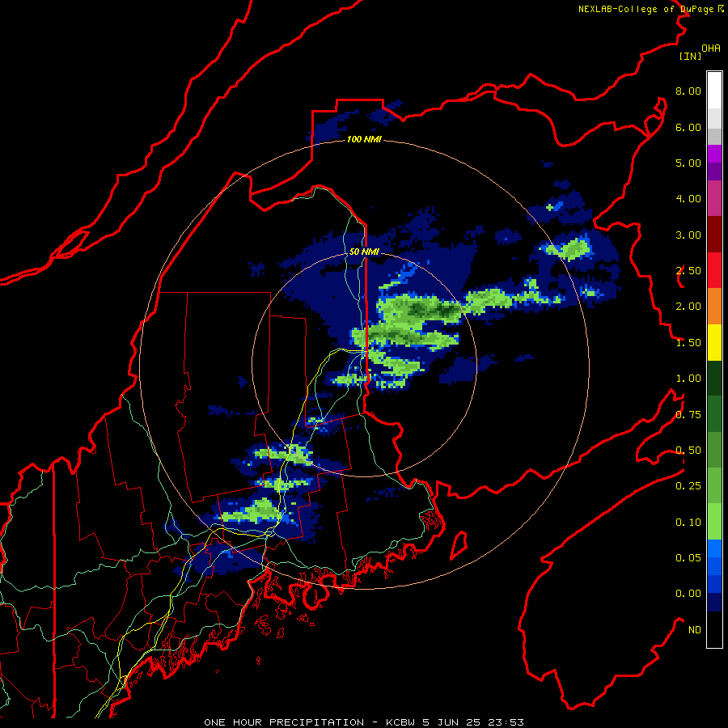
Task: Click the 50 NMI range ring label
Action: pyautogui.click(x=364, y=252)
